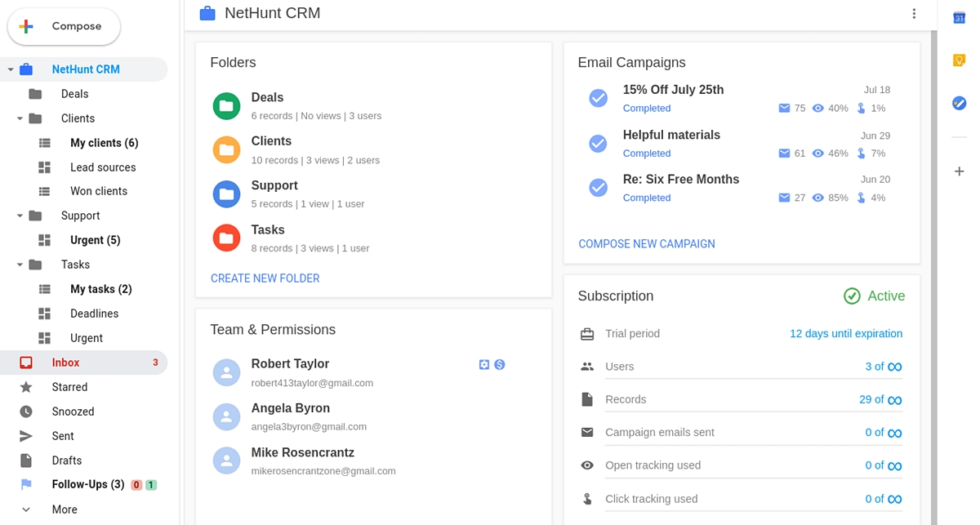Click the Deals folder icon in the sidebar
The height and width of the screenshot is (525, 980).
pyautogui.click(x=35, y=94)
